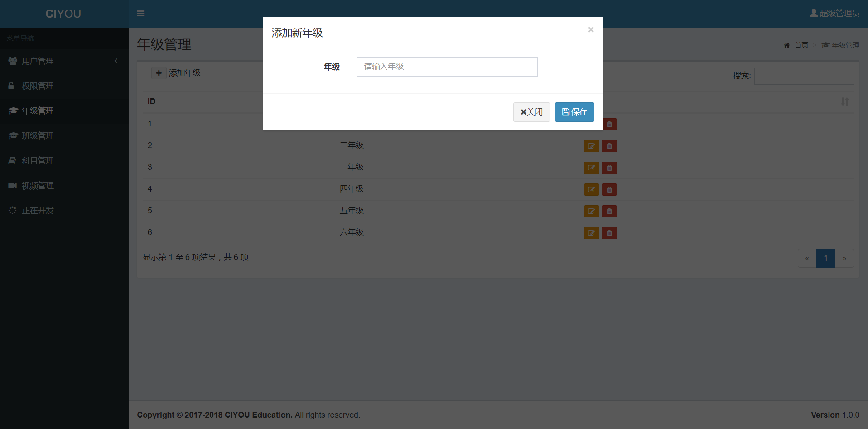Click the 班级管理 graduation cap sidebar icon
Viewport: 868px width, 429px height.
click(x=13, y=135)
